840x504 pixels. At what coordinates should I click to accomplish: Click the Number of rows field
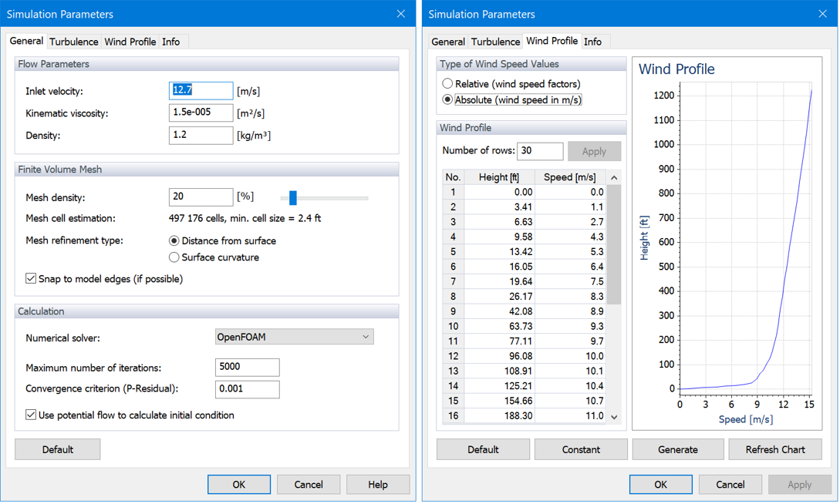pyautogui.click(x=540, y=151)
